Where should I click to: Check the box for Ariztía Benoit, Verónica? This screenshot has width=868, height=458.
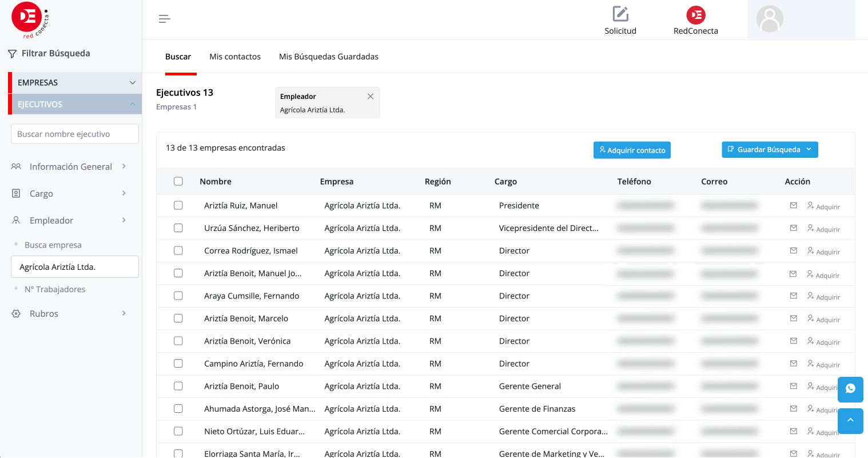[178, 341]
